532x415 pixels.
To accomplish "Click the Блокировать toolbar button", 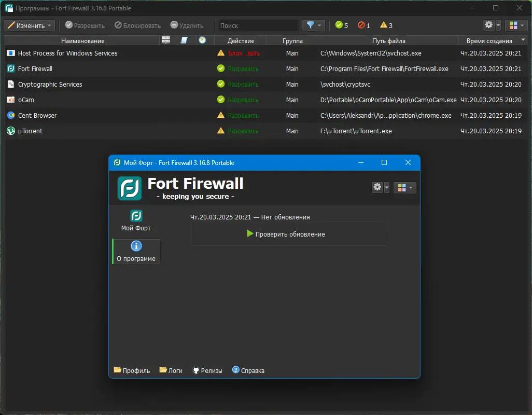I will point(137,25).
